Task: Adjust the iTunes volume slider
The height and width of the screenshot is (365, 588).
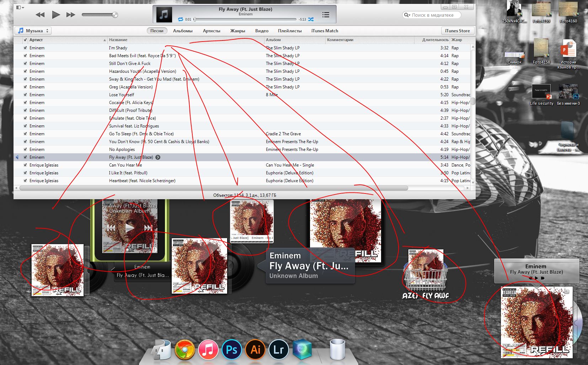Action: coord(100,15)
